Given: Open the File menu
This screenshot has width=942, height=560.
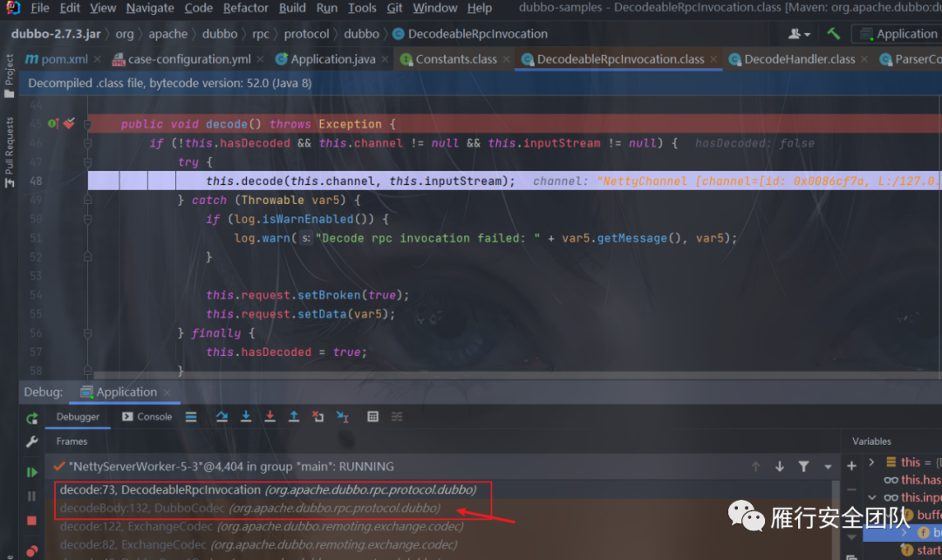Looking at the screenshot, I should coord(39,8).
